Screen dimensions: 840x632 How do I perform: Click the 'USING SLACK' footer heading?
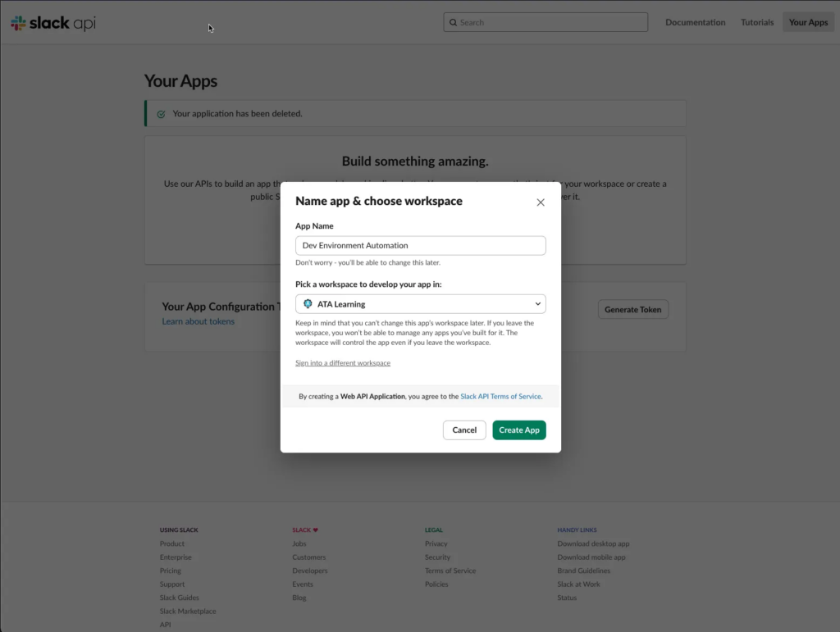tap(179, 530)
